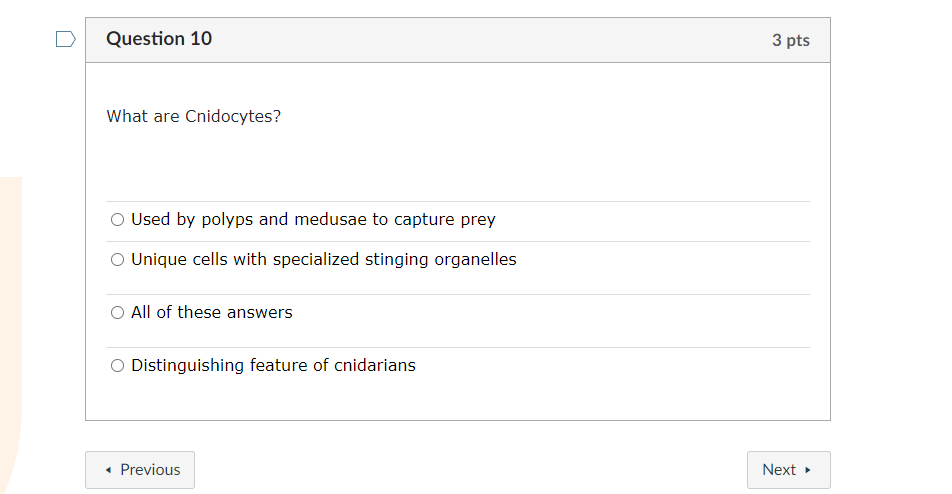952x494 pixels.
Task: Advance with the Next button
Action: coord(788,470)
